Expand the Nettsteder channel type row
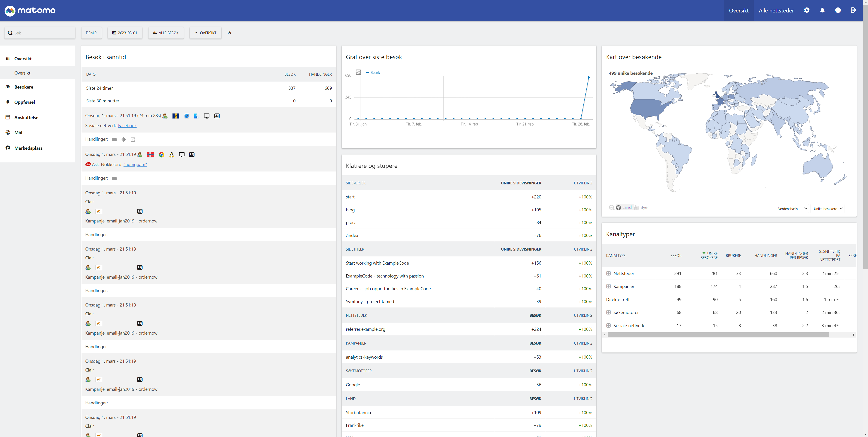This screenshot has width=868, height=437. click(609, 273)
